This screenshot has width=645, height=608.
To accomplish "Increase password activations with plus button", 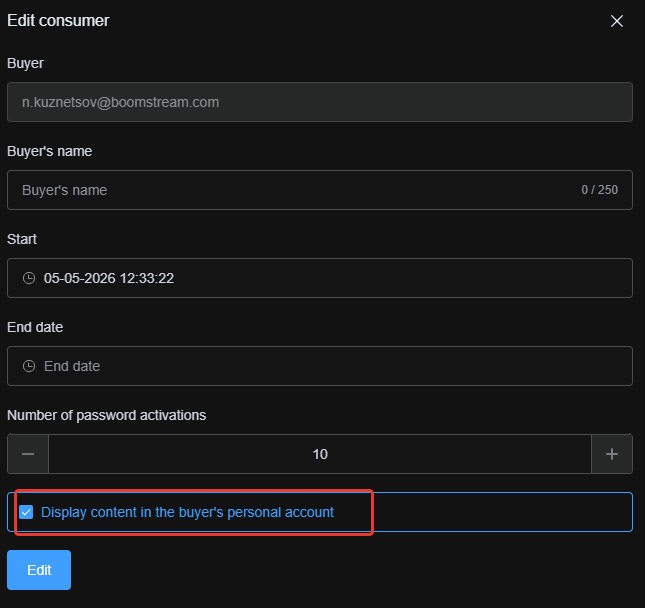I will click(612, 454).
